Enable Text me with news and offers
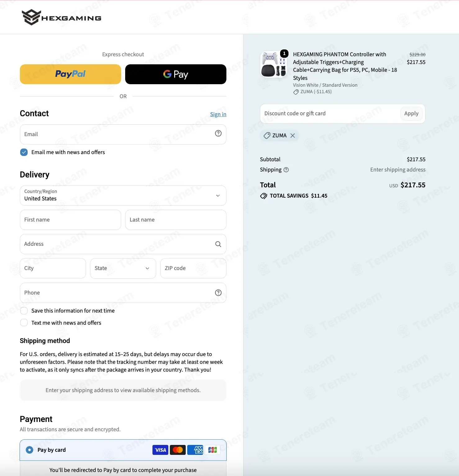The width and height of the screenshot is (459, 476). pyautogui.click(x=24, y=323)
